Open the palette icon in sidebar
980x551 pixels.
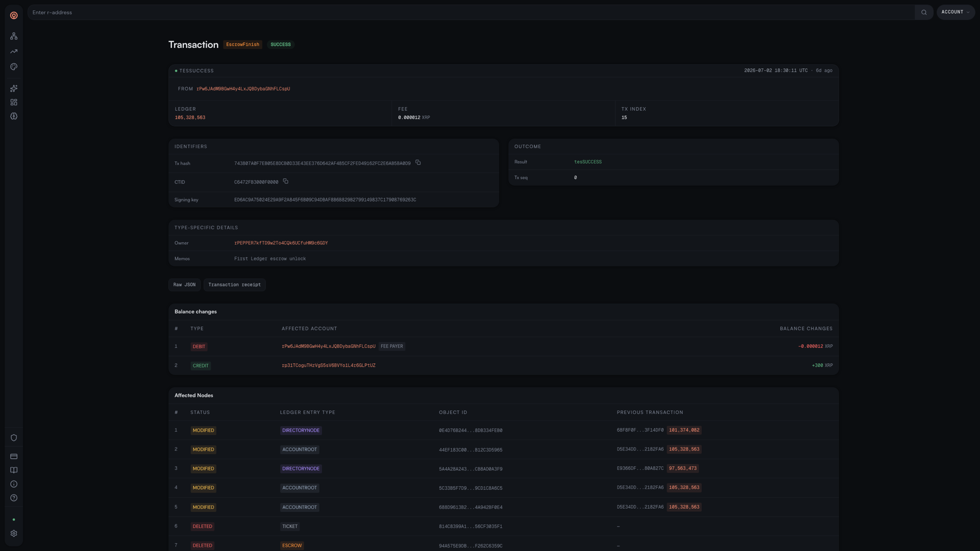coord(14,67)
